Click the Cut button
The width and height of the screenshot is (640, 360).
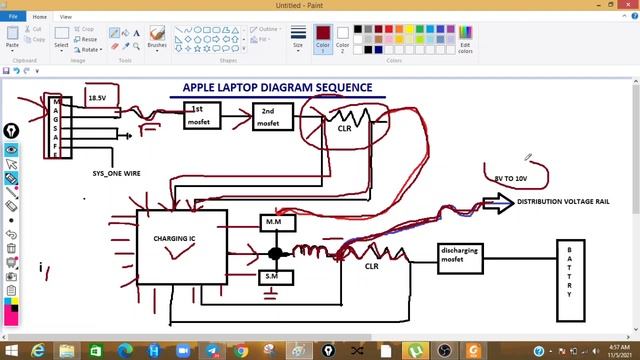[x=33, y=29]
